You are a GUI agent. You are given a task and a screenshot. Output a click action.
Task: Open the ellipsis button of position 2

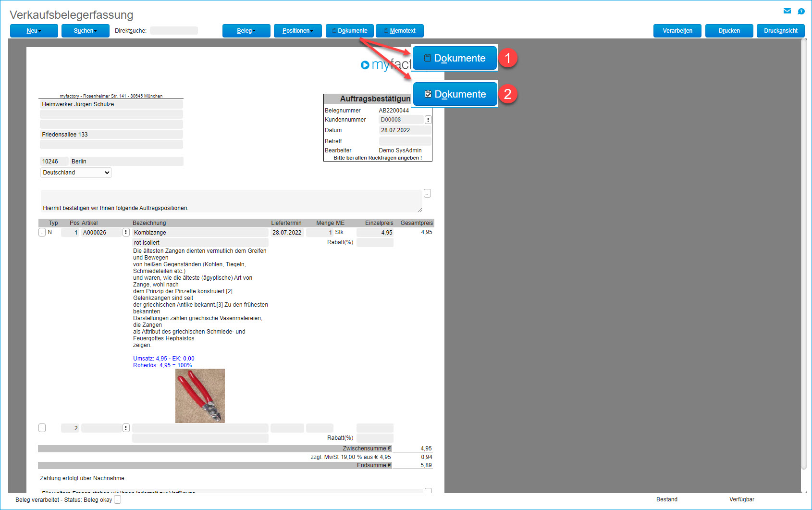point(42,428)
